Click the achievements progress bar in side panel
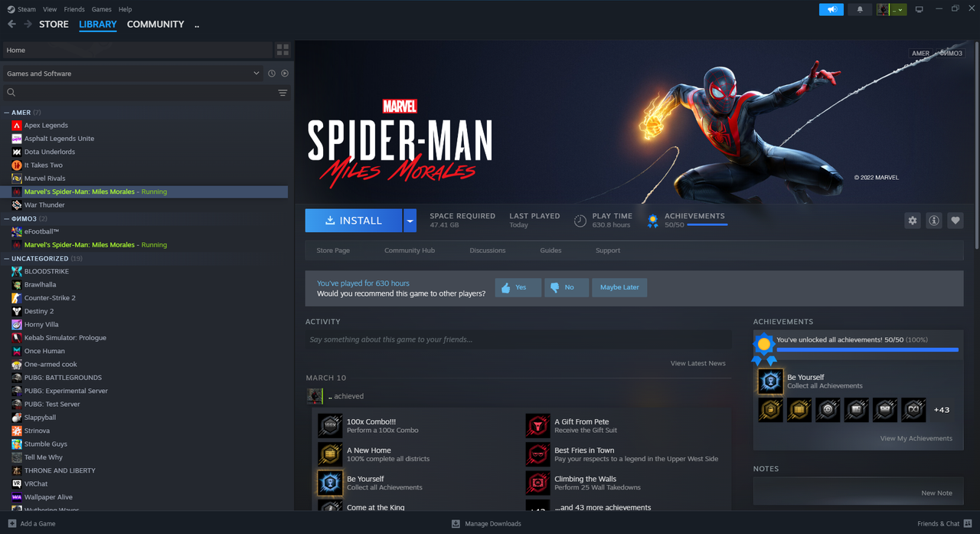The height and width of the screenshot is (534, 980). point(867,350)
